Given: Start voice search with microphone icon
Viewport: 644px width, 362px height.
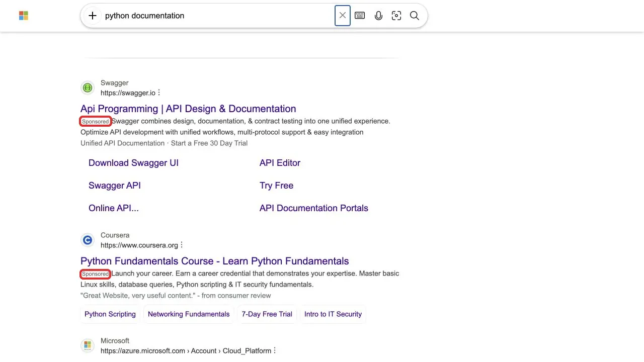Looking at the screenshot, I should pos(378,16).
